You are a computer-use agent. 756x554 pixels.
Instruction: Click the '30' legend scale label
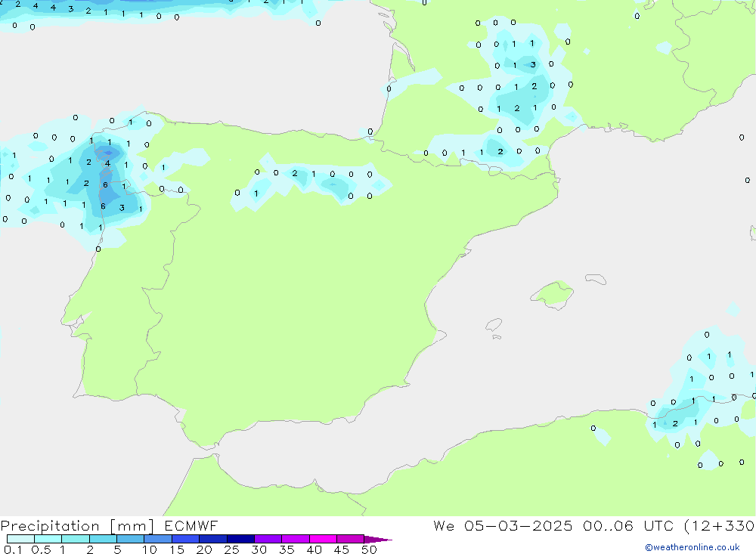coord(259,549)
